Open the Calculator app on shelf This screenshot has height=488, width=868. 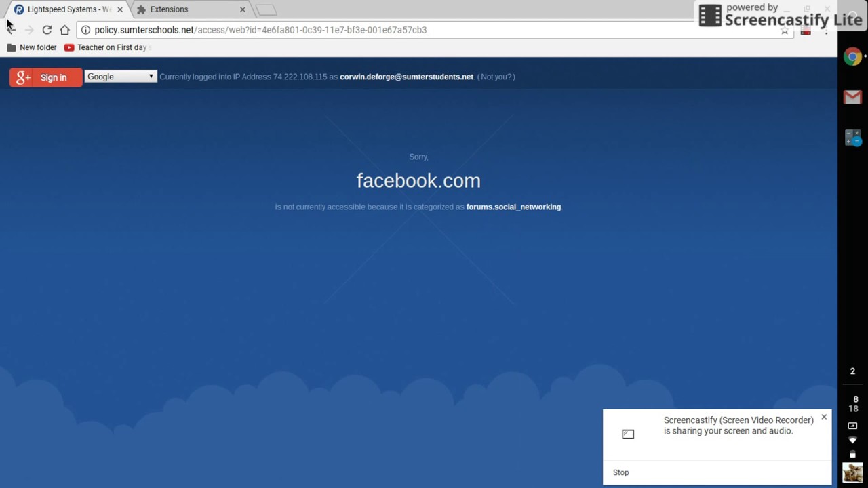[852, 138]
